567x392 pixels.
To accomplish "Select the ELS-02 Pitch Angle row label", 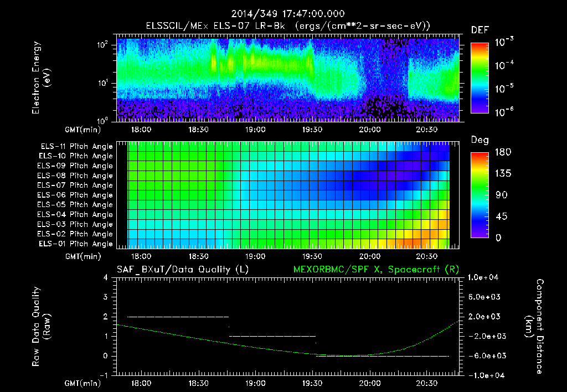I will [x=75, y=234].
